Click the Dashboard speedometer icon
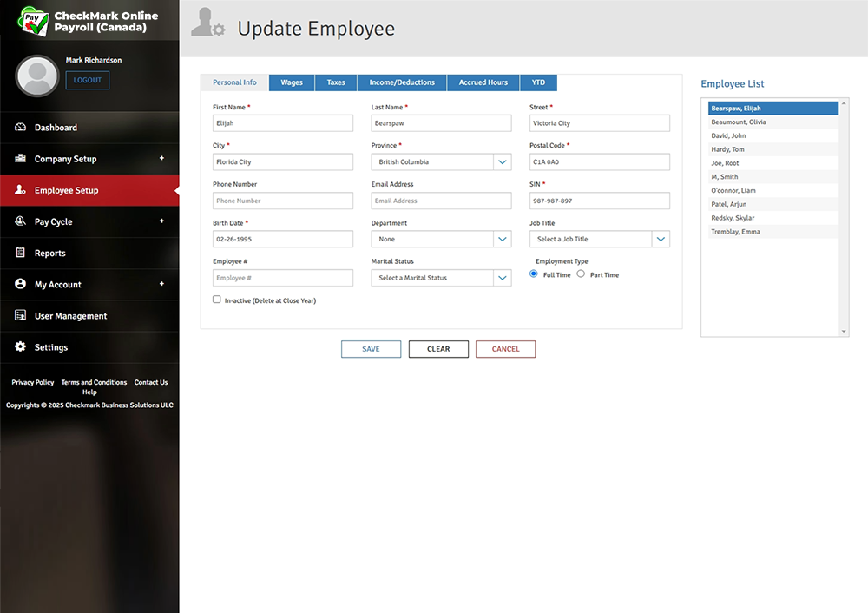Screen dimensions: 868x613 [x=21, y=128]
